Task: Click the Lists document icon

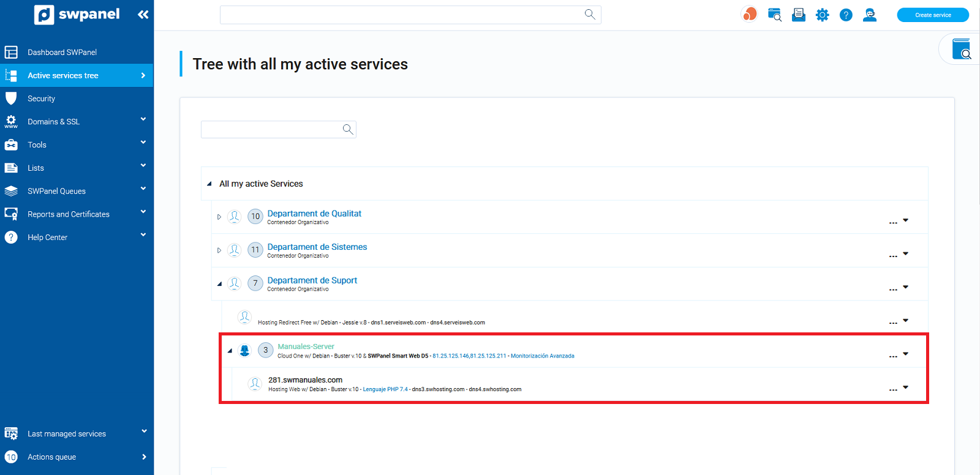Action: [x=11, y=168]
